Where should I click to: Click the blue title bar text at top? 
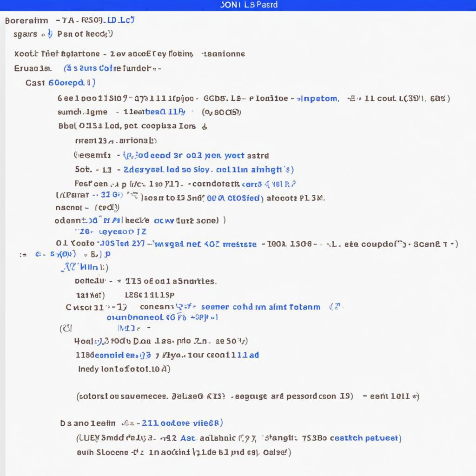click(249, 5)
